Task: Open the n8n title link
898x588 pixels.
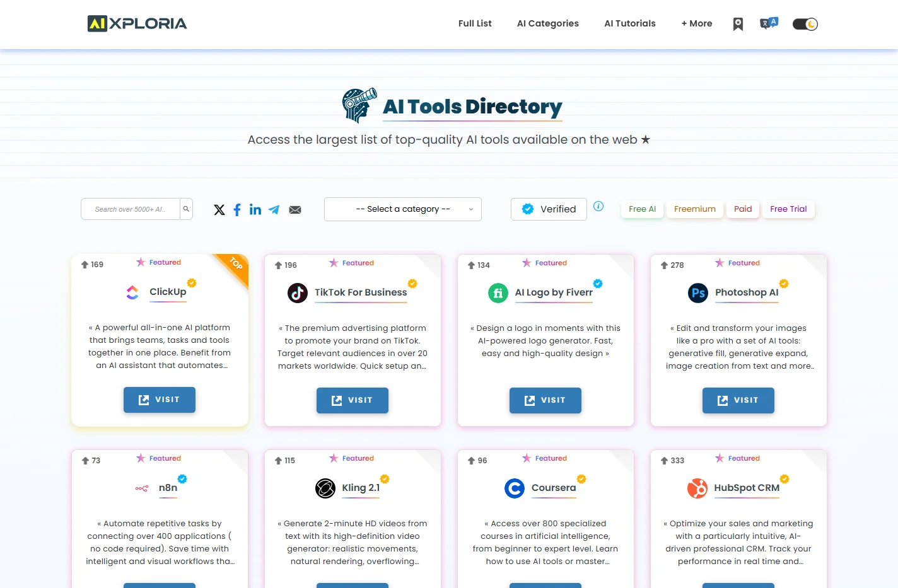Action: [168, 488]
